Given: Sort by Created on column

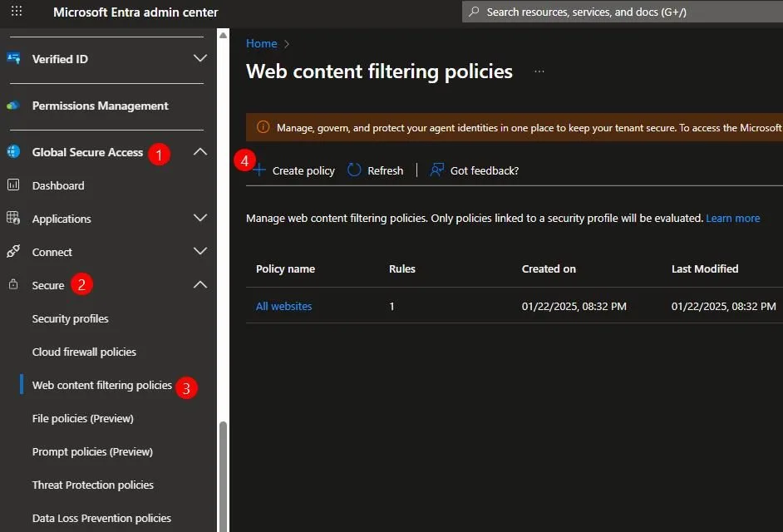Looking at the screenshot, I should (549, 268).
